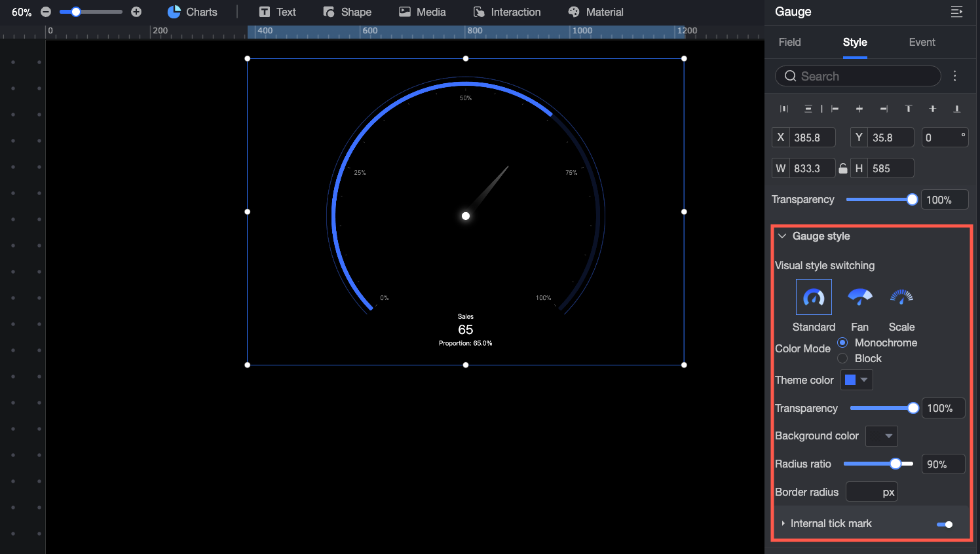
Task: Toggle the aspect ratio lock icon
Action: (843, 168)
